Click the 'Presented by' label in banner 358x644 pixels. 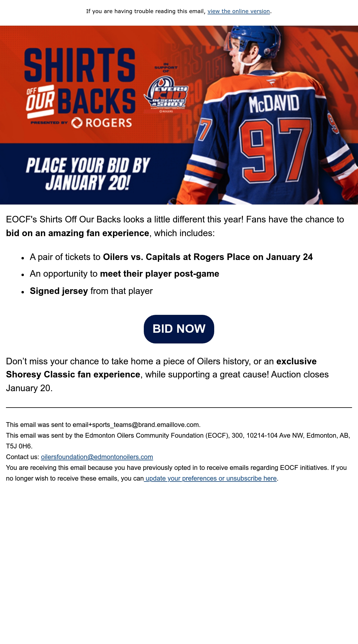point(49,123)
